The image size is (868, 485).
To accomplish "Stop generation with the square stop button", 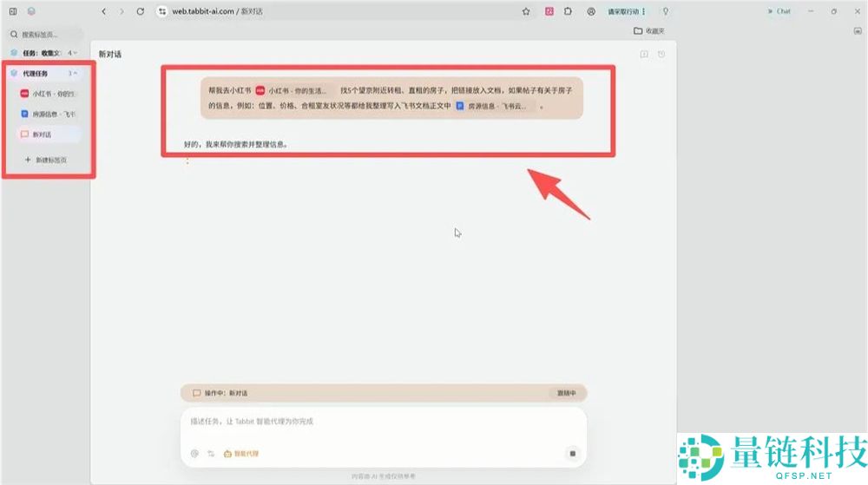I will [572, 454].
